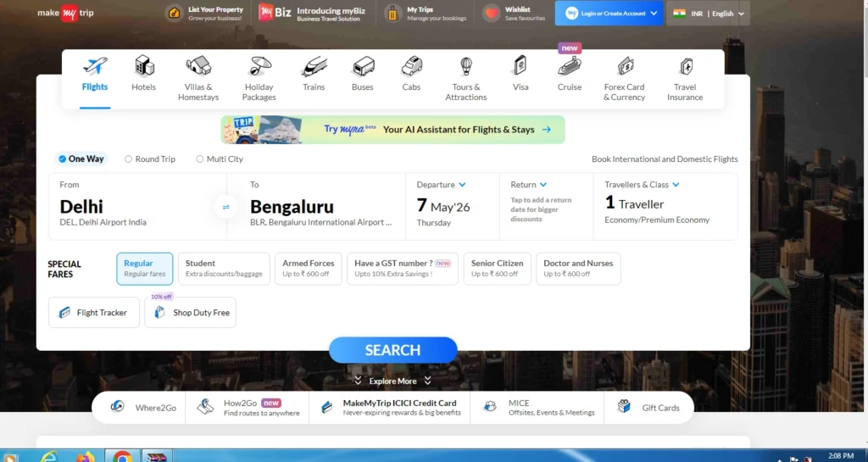Image resolution: width=868 pixels, height=462 pixels.
Task: Click the To city field showing Bengaluru
Action: coord(316,206)
